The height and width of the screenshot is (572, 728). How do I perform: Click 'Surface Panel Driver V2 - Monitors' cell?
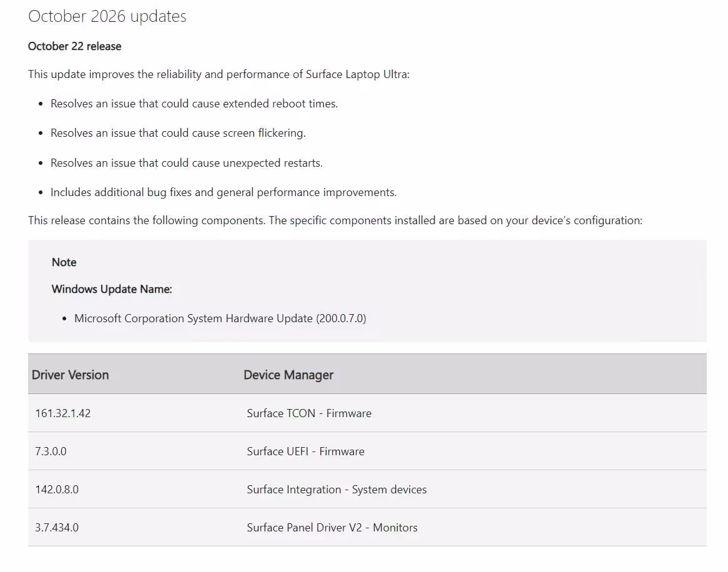coord(332,528)
